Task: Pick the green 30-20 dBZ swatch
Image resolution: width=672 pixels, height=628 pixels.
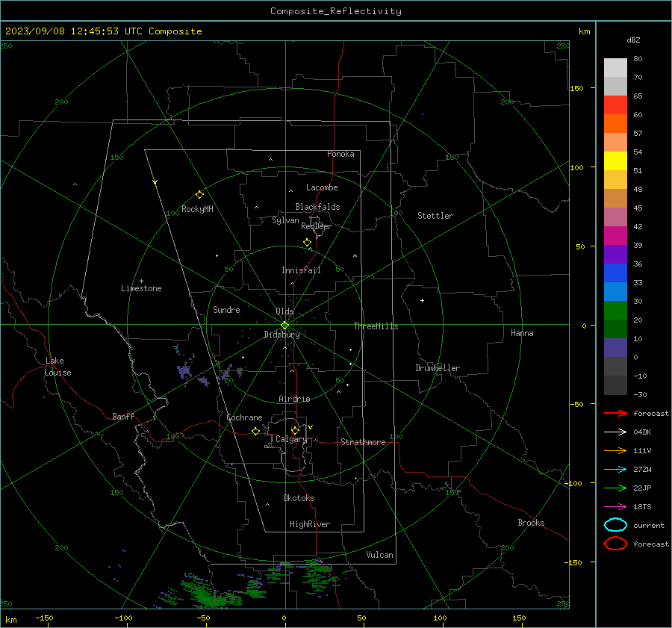Action: tap(615, 311)
